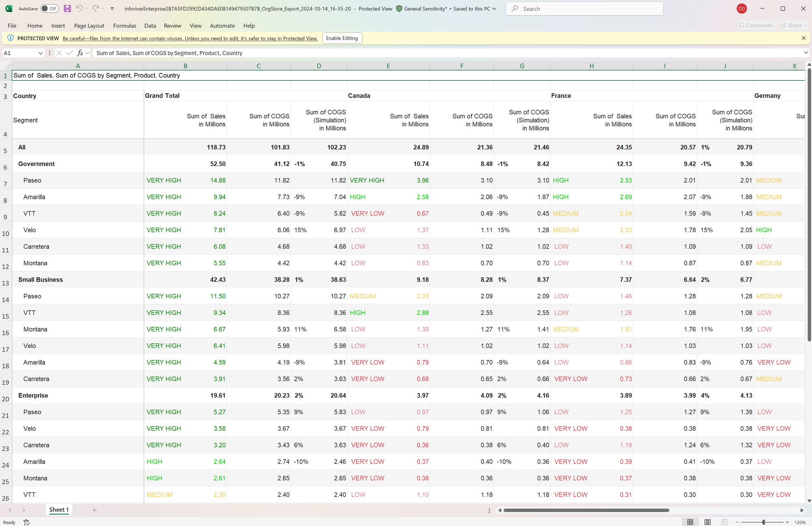Expand the formula bar chevron
The height and width of the screenshot is (526, 812).
coord(806,53)
